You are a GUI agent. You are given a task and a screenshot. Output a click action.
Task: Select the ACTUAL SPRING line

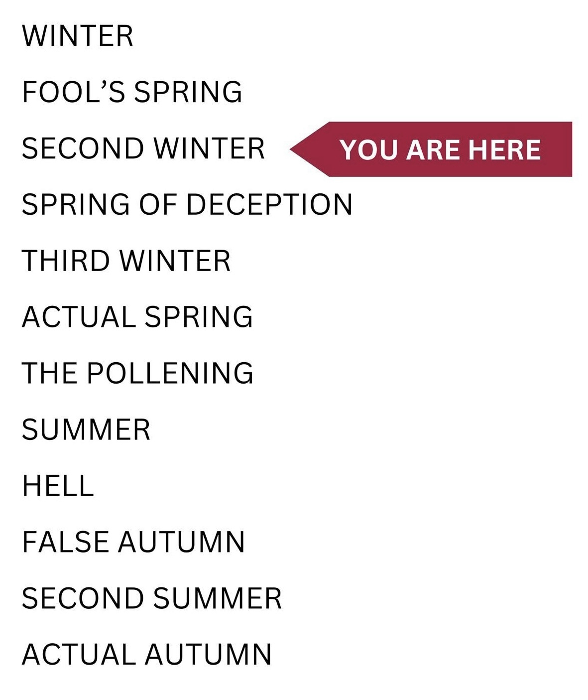click(137, 317)
